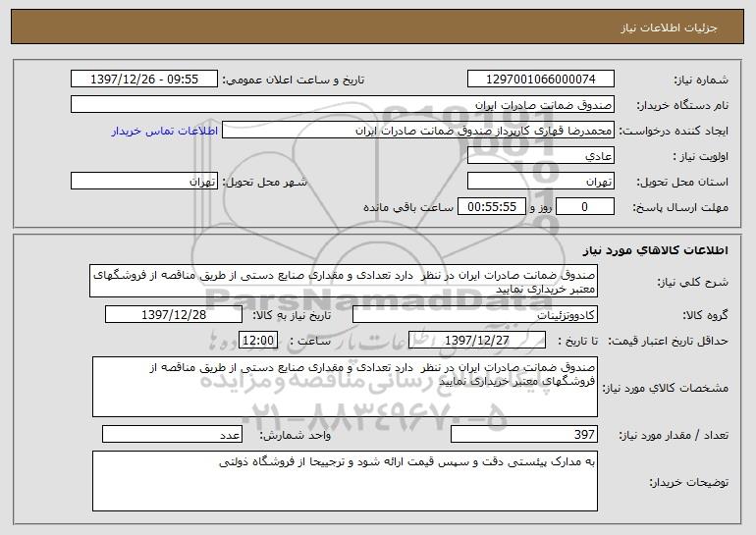The height and width of the screenshot is (535, 756).
Task: Select the header title جزئیات اطلاعات نیاز
Action: [x=669, y=27]
